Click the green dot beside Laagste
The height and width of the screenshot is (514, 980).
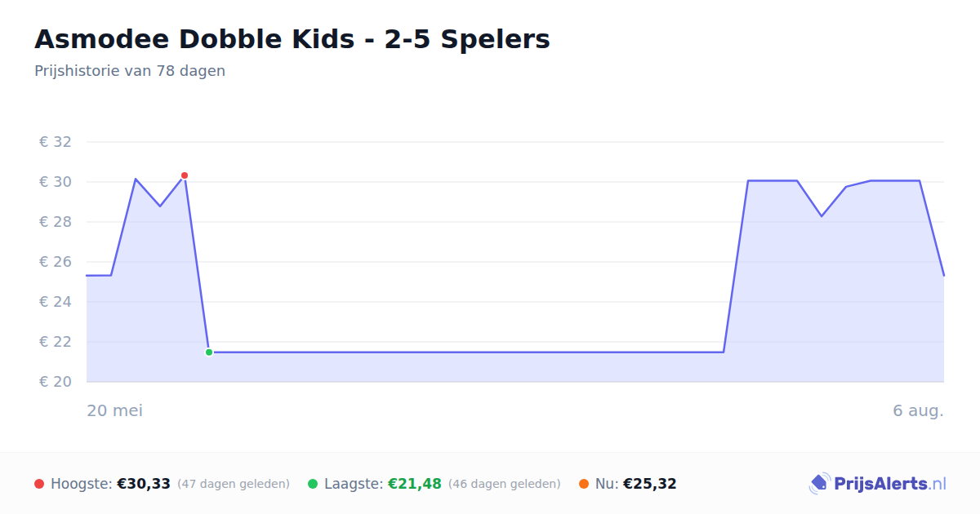coord(313,484)
